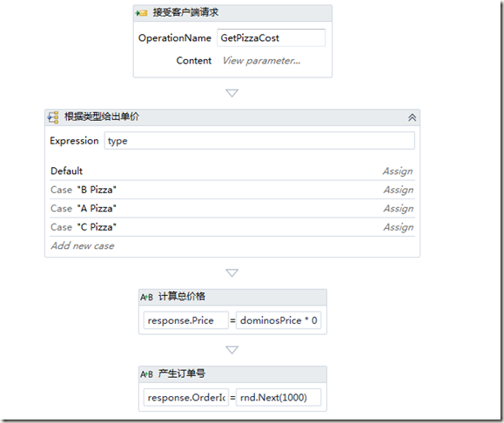Viewport: 504px width, 423px height.
Task: Open the Assign of Case "B Pizza"
Action: pos(399,190)
